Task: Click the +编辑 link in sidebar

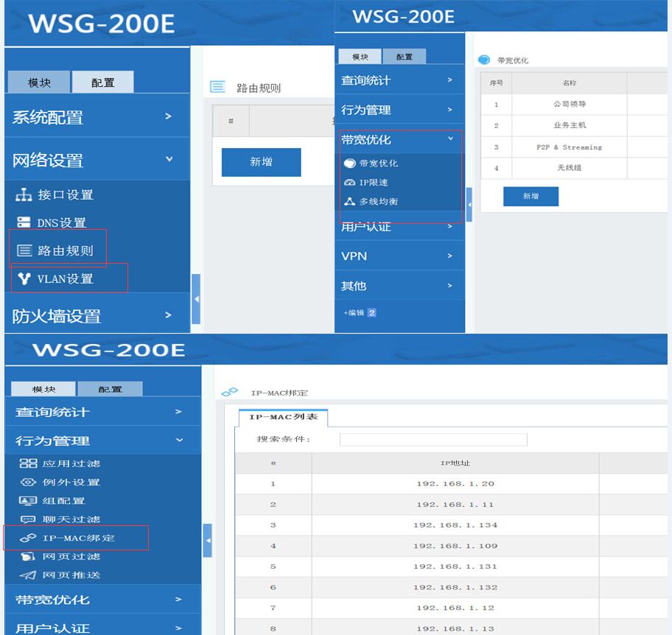Action: point(354,313)
